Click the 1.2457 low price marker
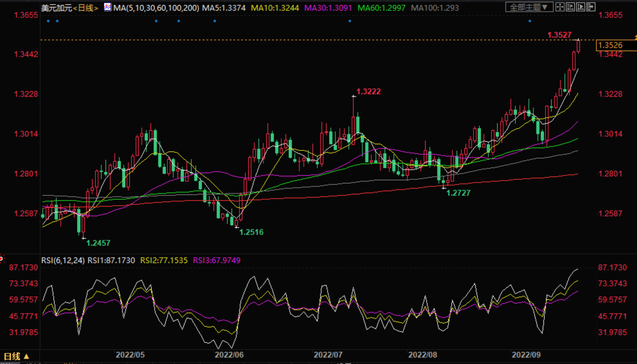This screenshot has width=637, height=364. coord(98,243)
